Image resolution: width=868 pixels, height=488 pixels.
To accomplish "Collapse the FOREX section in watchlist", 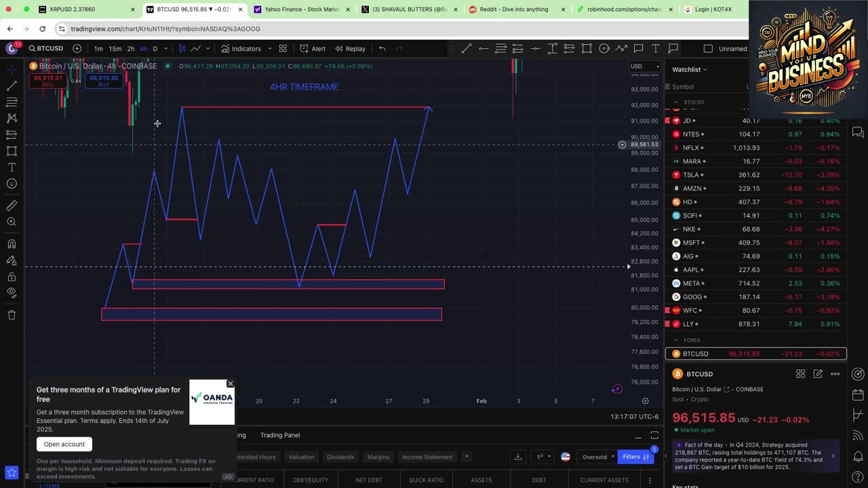I will (676, 340).
